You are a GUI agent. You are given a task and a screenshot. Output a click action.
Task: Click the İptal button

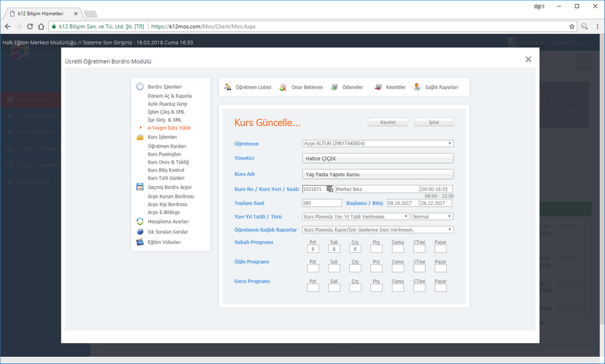coord(434,122)
